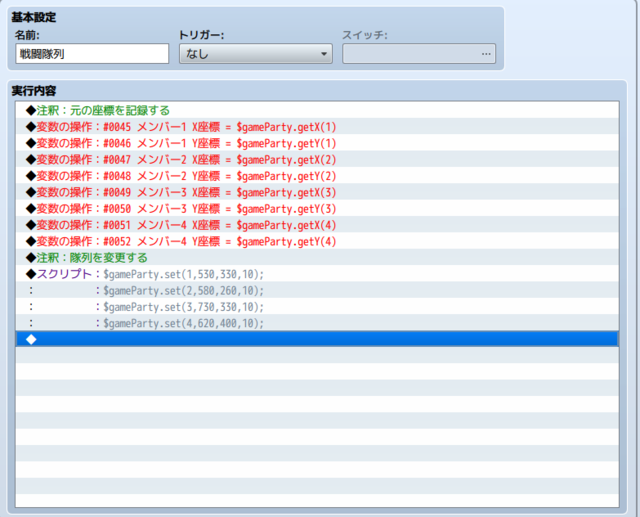Click the highlighted empty command row
This screenshot has width=640, height=517.
click(317, 339)
